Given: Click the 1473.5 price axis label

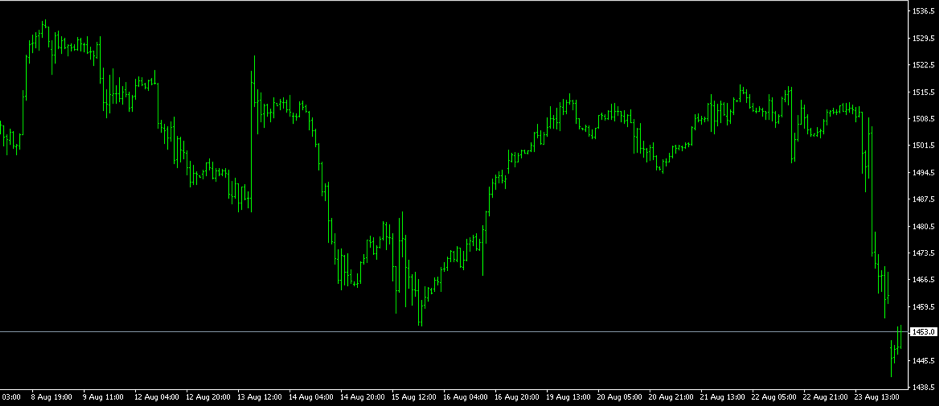Looking at the screenshot, I should (924, 253).
